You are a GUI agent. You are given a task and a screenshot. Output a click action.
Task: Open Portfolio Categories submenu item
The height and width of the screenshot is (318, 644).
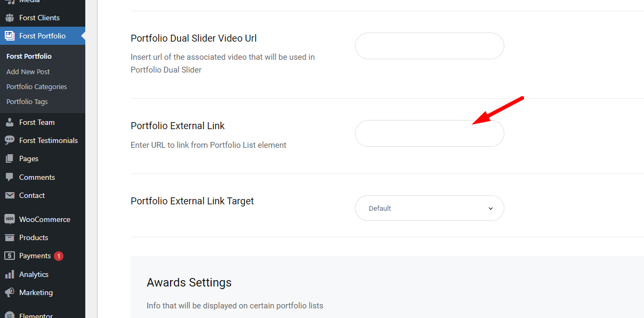click(37, 86)
